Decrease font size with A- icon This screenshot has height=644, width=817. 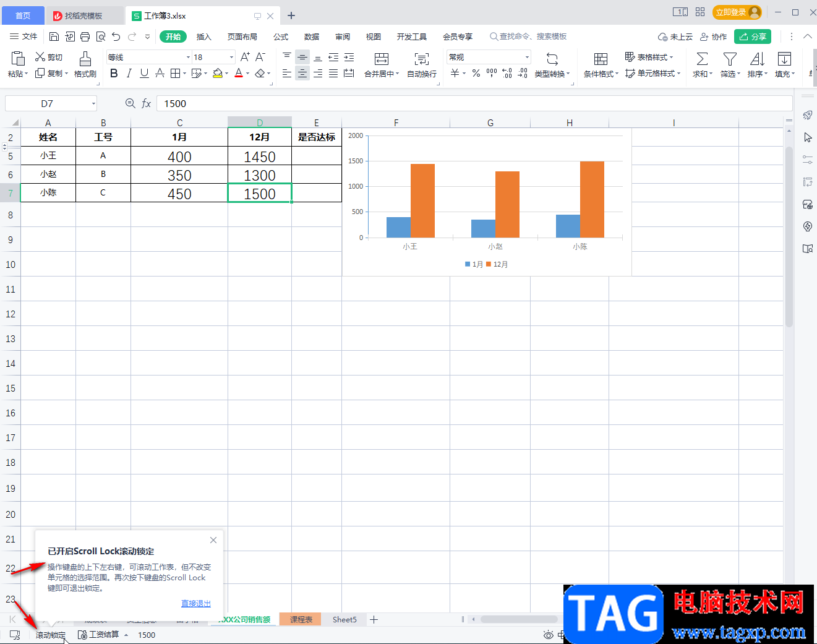pos(260,57)
